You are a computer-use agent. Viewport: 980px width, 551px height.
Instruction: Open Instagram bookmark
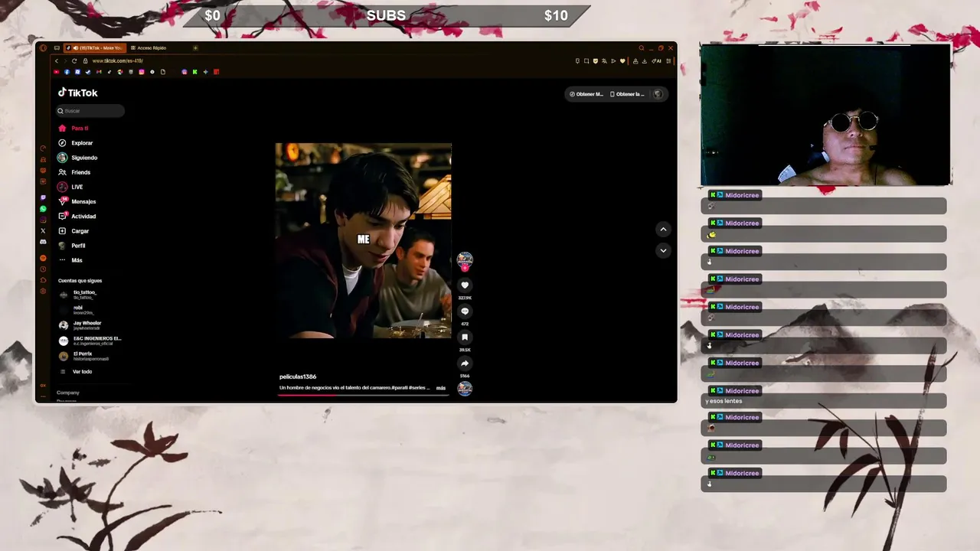(x=142, y=72)
